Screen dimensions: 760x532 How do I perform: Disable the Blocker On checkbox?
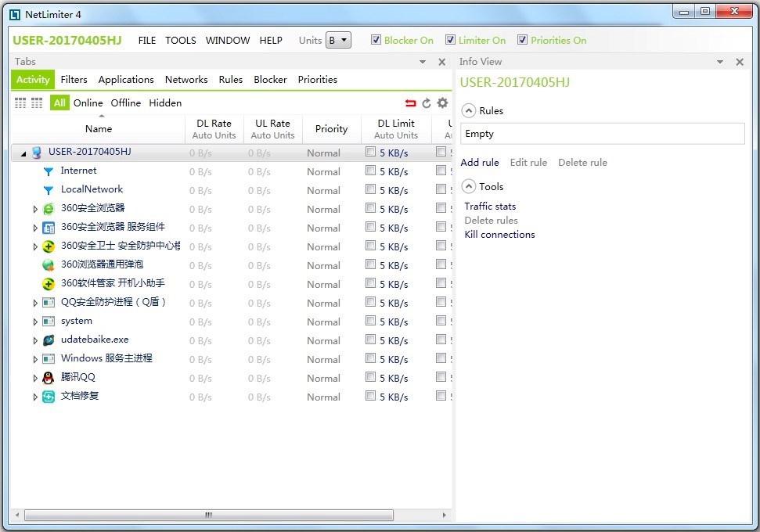[x=376, y=40]
